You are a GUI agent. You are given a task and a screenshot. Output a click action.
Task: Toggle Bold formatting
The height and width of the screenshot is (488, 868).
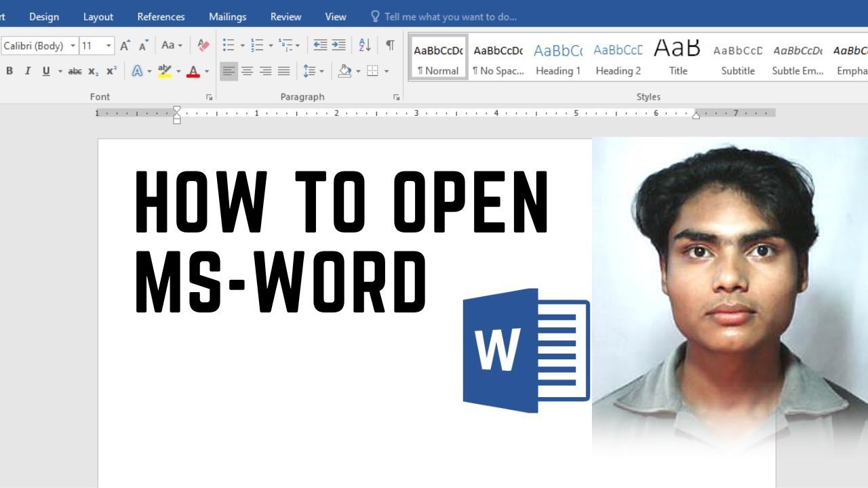tap(9, 71)
